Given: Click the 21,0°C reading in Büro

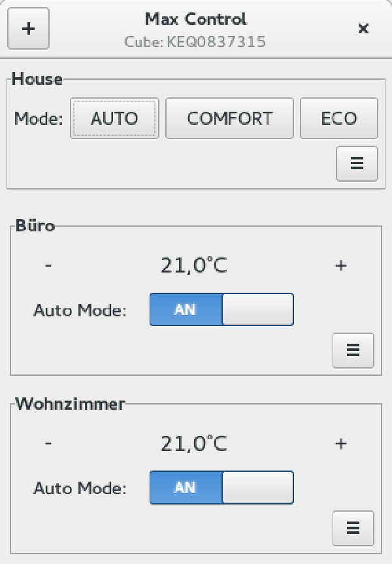Looking at the screenshot, I should [x=193, y=265].
